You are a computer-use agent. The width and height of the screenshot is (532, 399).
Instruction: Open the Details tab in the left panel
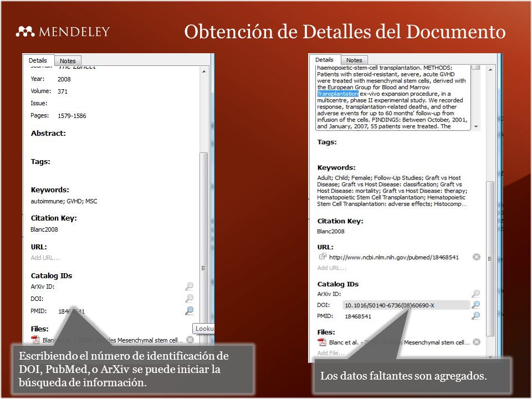point(38,60)
